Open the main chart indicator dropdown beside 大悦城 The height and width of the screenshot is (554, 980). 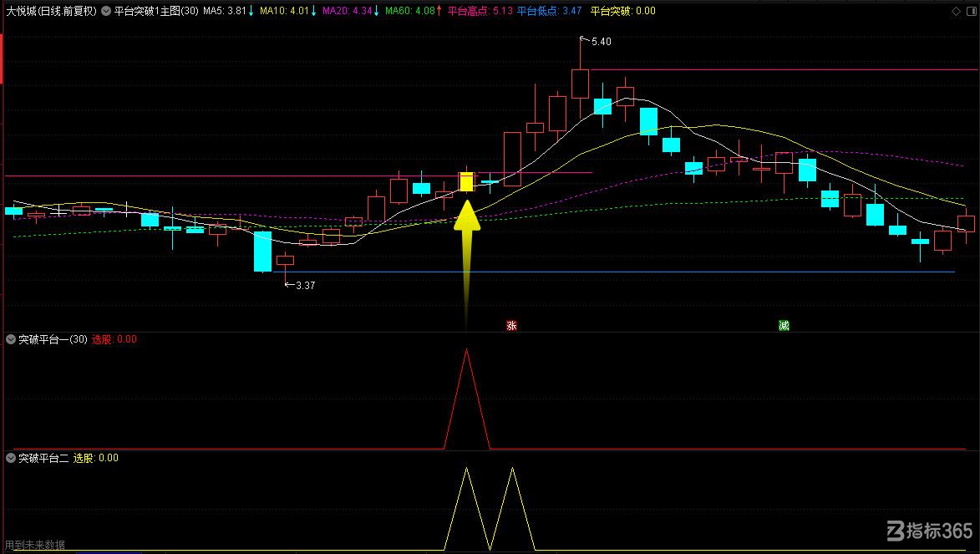pyautogui.click(x=106, y=11)
